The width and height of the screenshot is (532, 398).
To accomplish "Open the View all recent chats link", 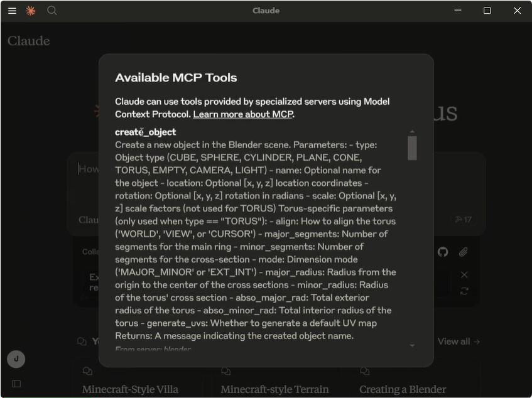I will [x=459, y=342].
